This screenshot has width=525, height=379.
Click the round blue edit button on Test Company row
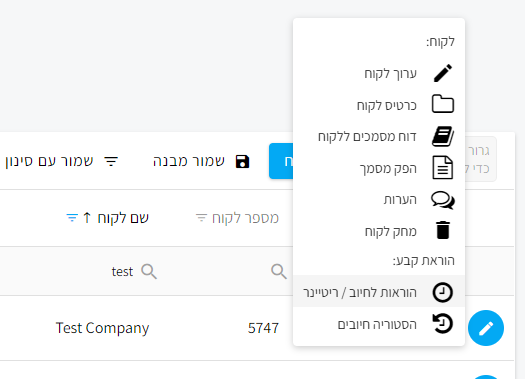tap(486, 328)
